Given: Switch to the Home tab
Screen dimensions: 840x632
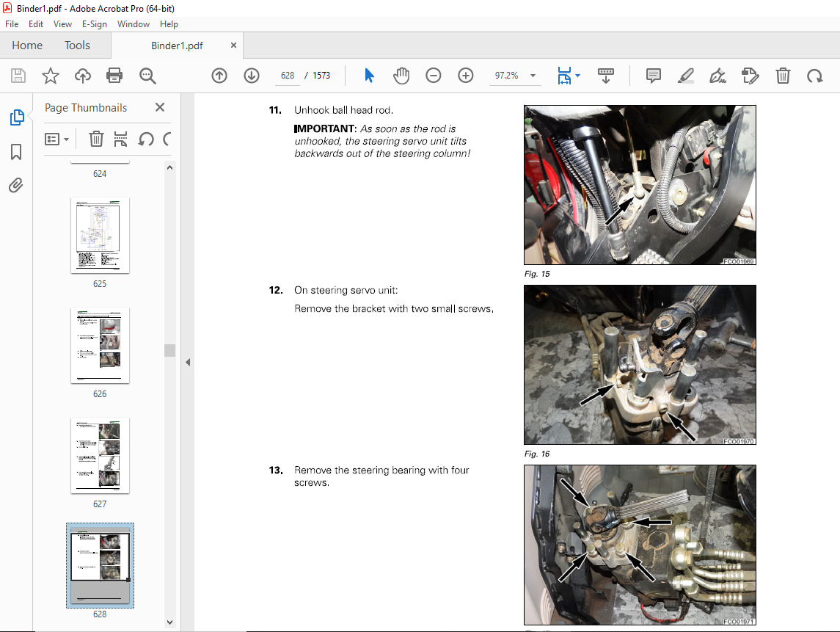Looking at the screenshot, I should pyautogui.click(x=27, y=46).
